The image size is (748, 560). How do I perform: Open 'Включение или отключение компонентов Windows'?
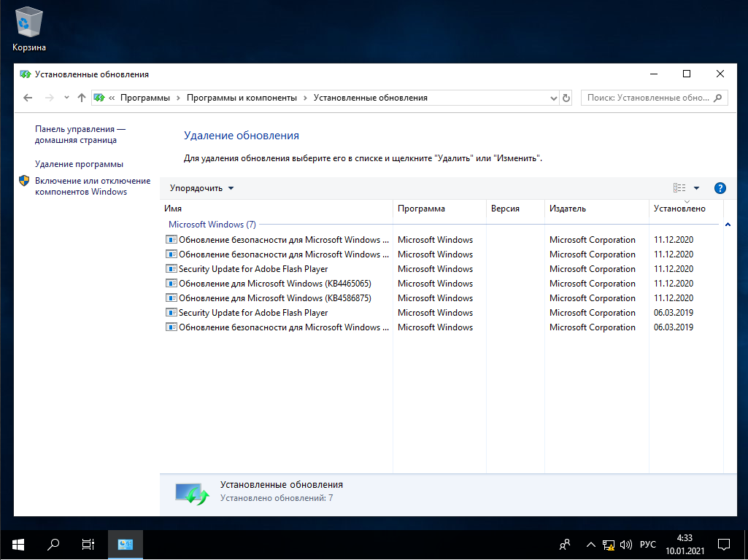(x=93, y=187)
